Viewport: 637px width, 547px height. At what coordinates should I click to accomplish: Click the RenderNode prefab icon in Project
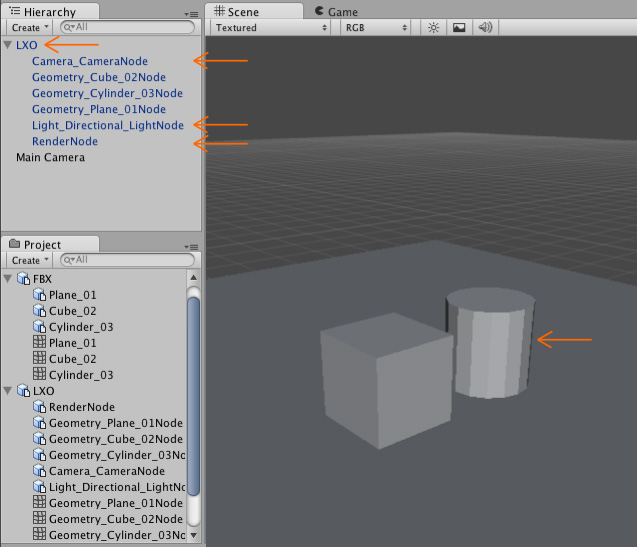pos(40,407)
